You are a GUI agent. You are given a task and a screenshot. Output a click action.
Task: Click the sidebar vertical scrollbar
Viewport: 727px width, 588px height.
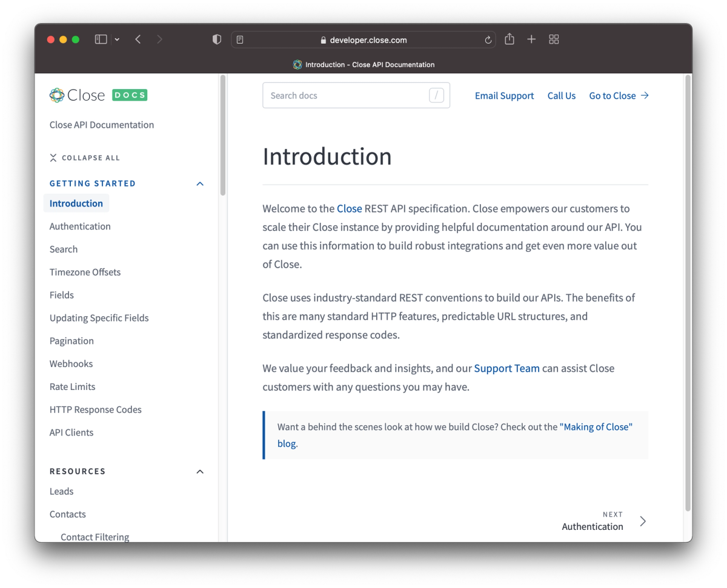click(x=223, y=134)
